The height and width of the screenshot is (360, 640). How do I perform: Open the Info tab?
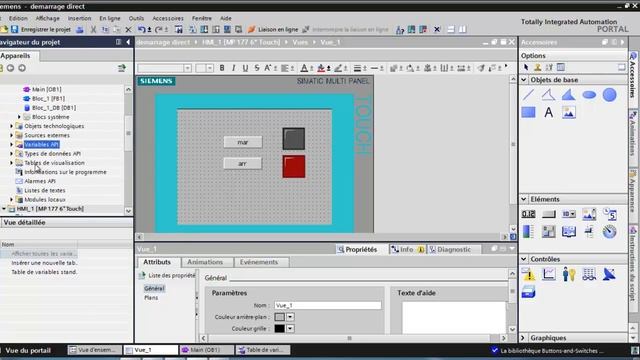point(407,249)
